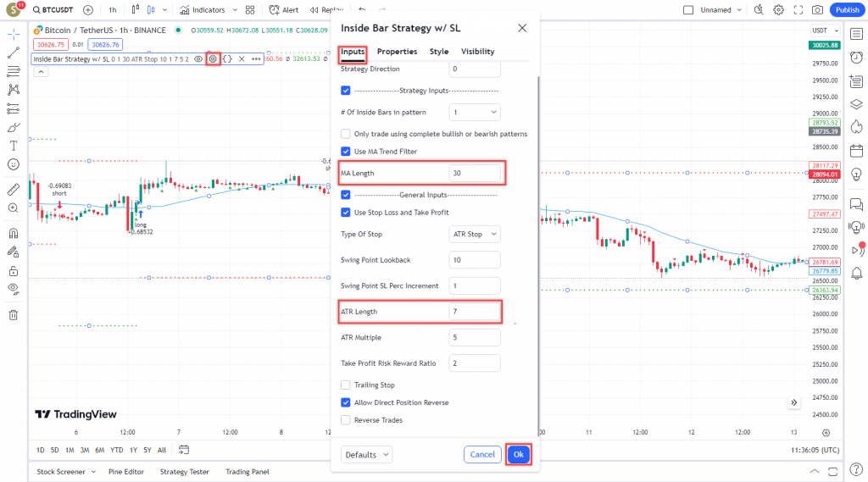Open the emoji icons tool

(x=14, y=164)
